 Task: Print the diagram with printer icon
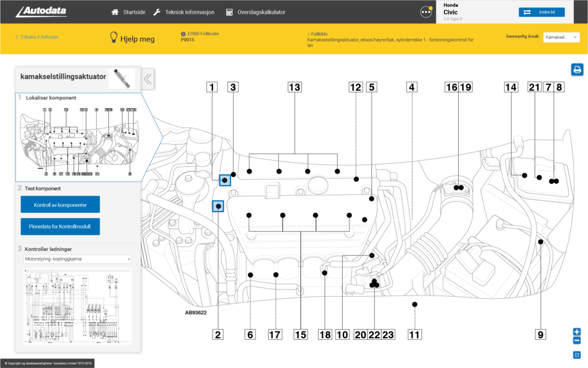577,70
